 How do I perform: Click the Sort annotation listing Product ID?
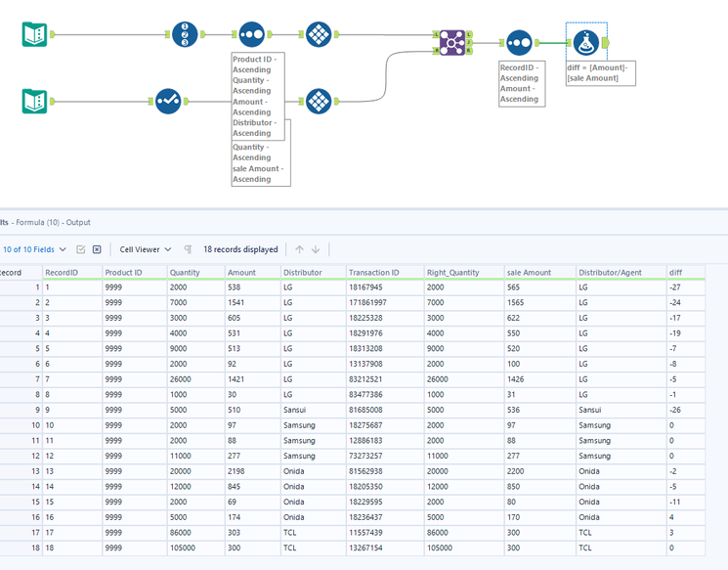(x=258, y=96)
